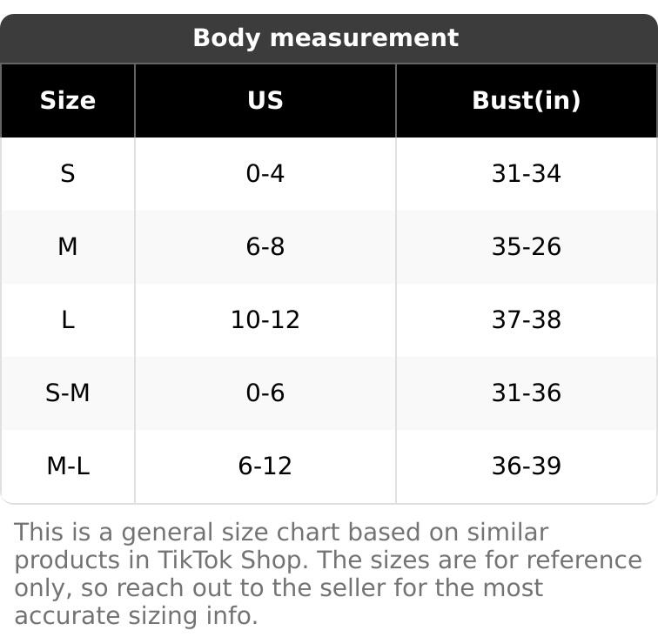Click the bust value 36-39
This screenshot has height=644, width=658.
click(x=526, y=466)
